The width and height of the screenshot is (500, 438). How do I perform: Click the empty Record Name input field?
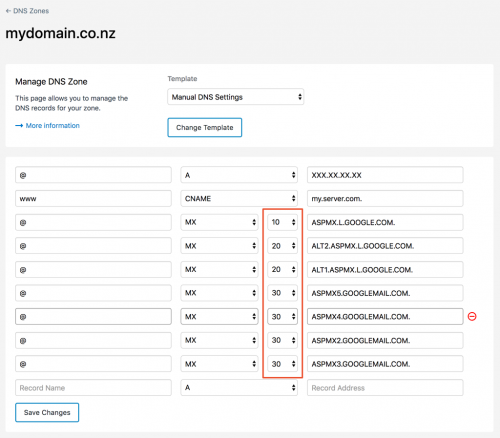click(93, 388)
